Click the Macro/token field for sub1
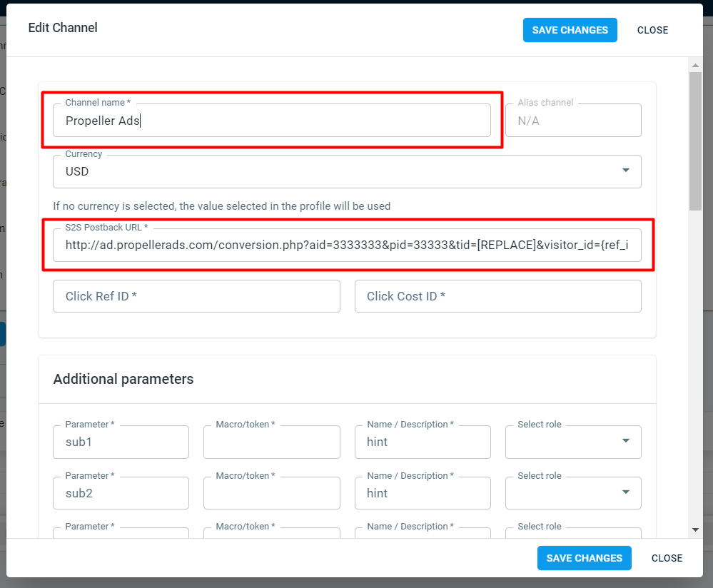The width and height of the screenshot is (713, 588). 271,442
